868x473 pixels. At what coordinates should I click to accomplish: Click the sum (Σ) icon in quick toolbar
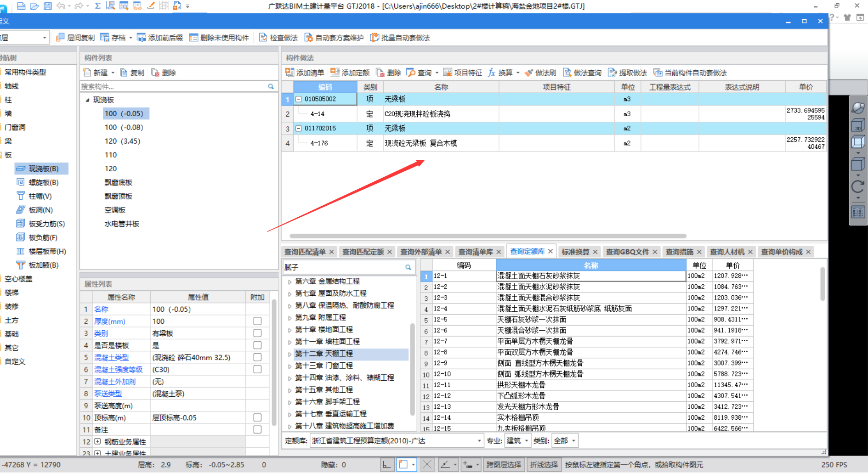[97, 6]
